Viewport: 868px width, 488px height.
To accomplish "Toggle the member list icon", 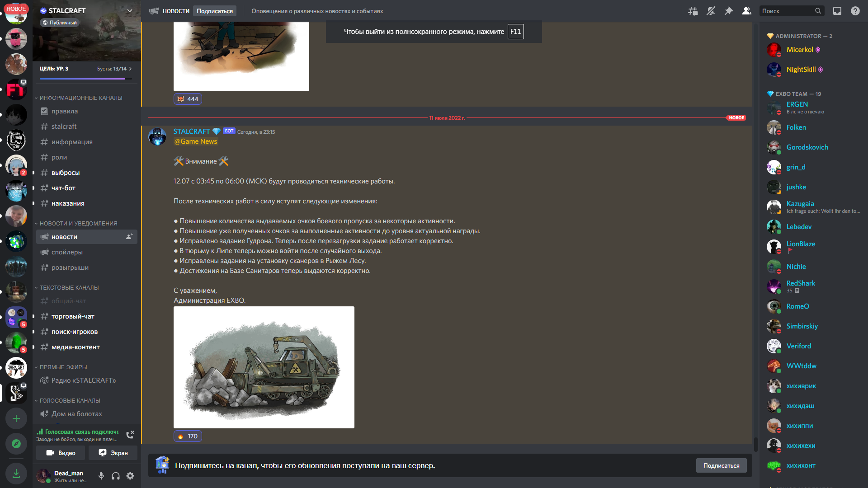I will pos(747,11).
